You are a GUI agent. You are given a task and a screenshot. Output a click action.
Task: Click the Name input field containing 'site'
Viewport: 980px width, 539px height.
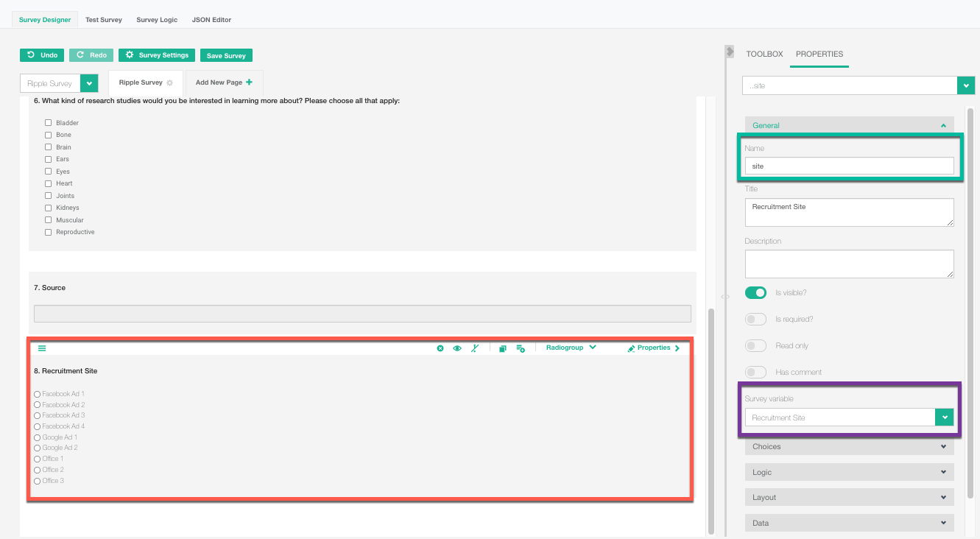[849, 166]
